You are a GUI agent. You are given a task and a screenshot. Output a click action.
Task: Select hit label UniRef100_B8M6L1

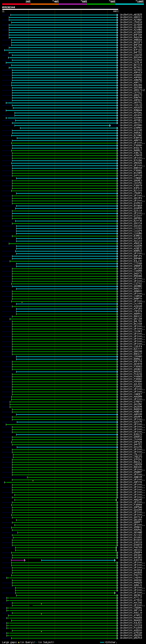coord(131,359)
